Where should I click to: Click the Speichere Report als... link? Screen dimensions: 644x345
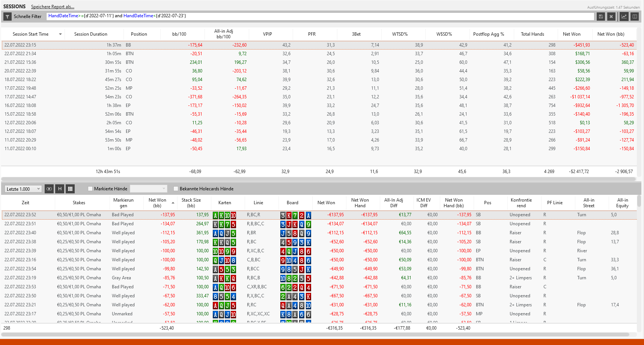53,7
